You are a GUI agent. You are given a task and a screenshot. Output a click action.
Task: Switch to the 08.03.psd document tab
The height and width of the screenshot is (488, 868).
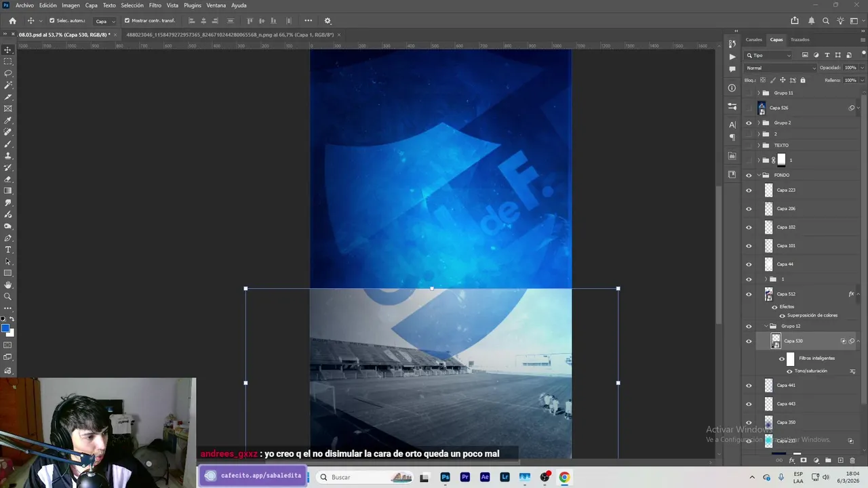[x=64, y=35]
